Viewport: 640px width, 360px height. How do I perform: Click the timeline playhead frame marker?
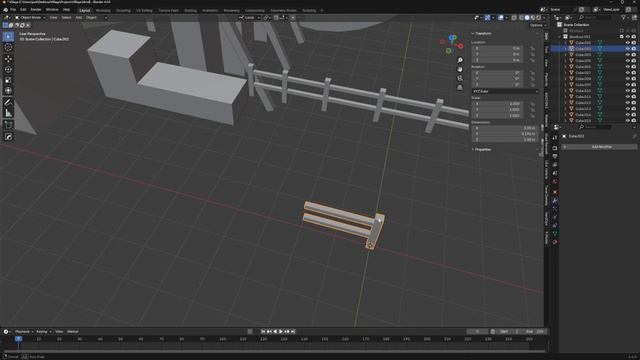[18, 339]
